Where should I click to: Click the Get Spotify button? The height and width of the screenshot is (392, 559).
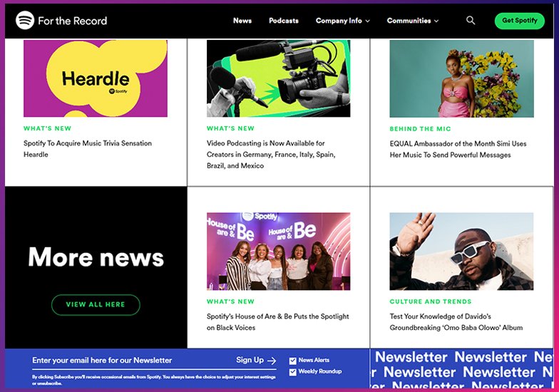click(x=519, y=21)
